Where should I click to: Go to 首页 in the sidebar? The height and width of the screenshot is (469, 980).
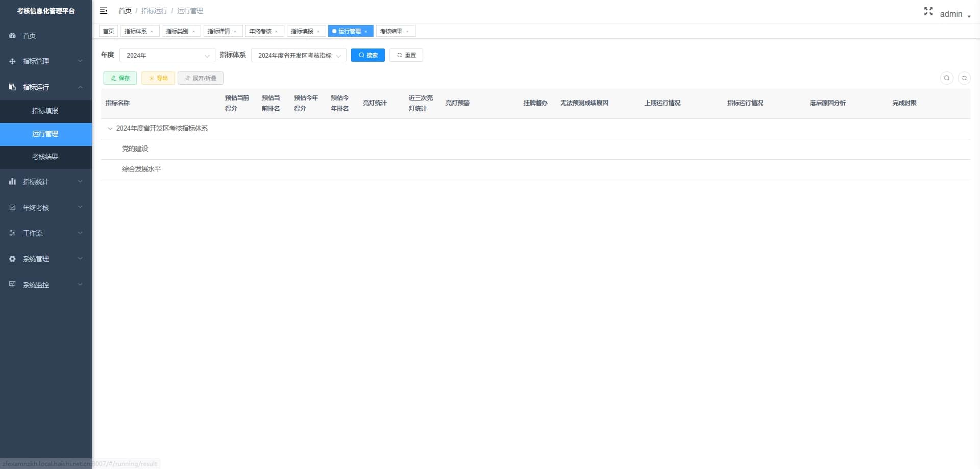[46, 36]
